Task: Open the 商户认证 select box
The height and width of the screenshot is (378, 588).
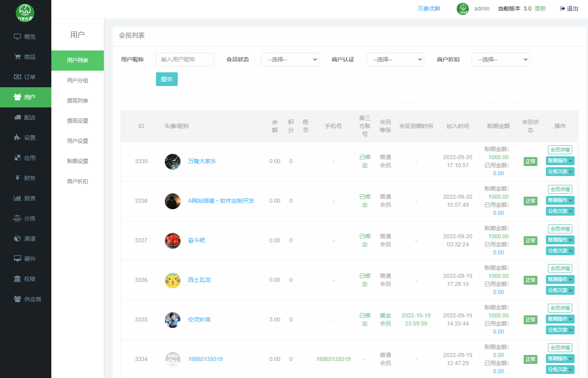Action: click(395, 59)
